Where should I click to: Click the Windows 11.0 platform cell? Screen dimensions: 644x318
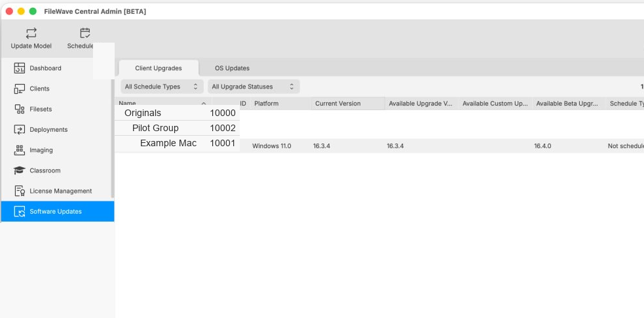tap(271, 146)
